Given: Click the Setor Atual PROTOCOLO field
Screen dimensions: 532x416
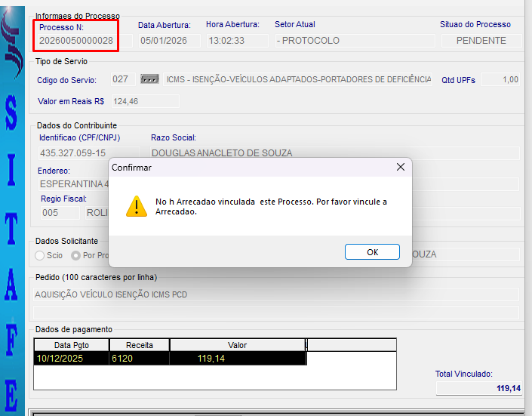Looking at the screenshot, I should pos(353,41).
